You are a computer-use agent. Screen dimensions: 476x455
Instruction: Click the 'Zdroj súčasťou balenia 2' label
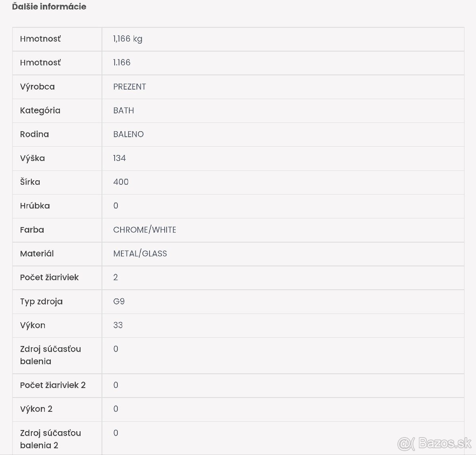50,439
